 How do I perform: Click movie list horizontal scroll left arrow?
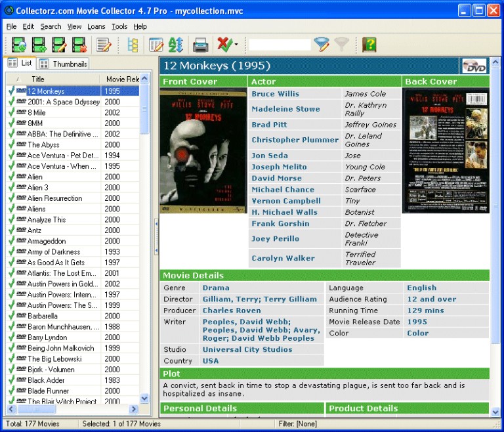(11, 409)
